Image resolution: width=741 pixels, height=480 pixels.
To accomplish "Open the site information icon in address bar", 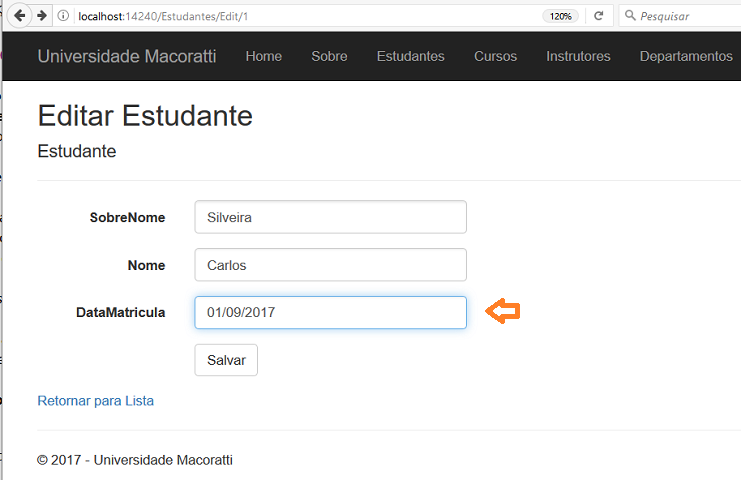I will tap(63, 16).
